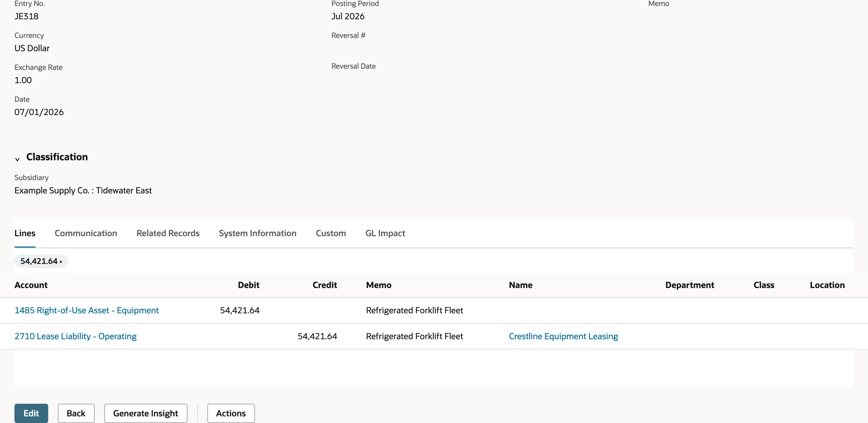Open the Custom tab
The image size is (868, 423).
click(331, 233)
